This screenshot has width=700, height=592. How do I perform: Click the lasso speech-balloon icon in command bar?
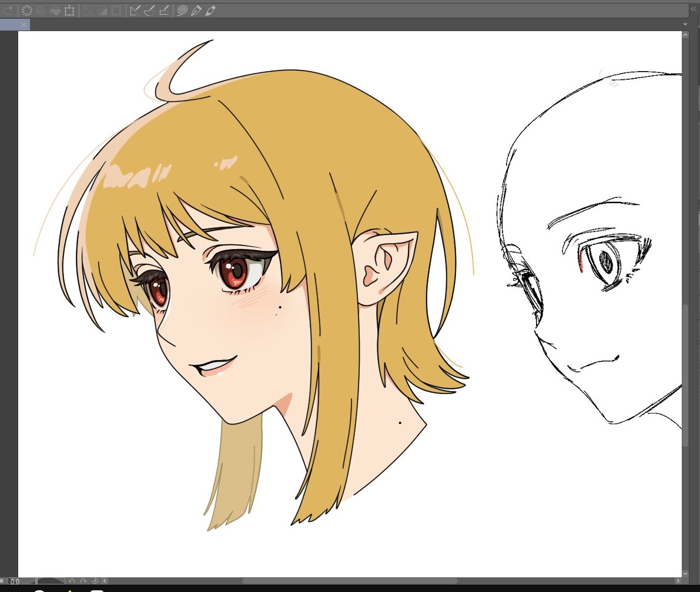(182, 10)
